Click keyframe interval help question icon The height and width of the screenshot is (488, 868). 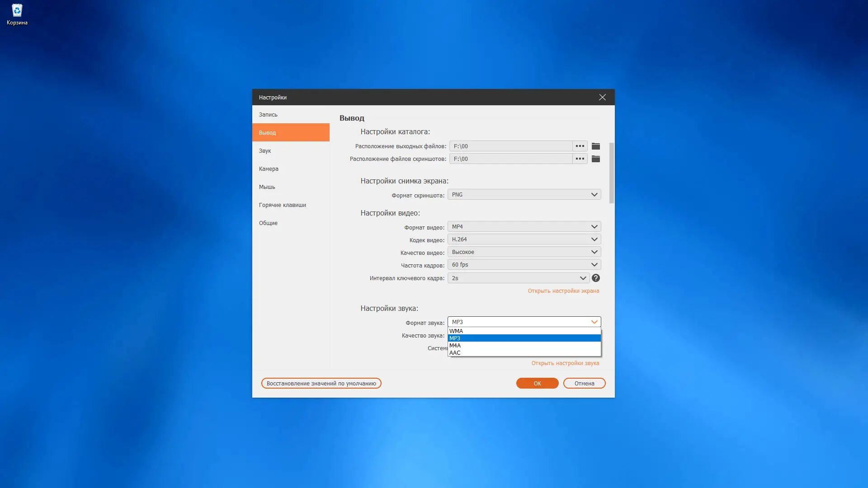click(x=596, y=278)
